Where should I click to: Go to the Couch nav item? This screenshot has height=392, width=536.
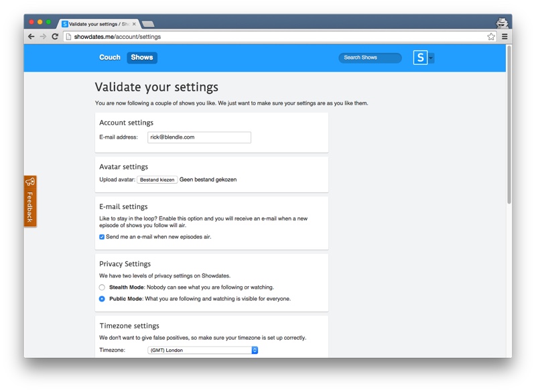(110, 58)
